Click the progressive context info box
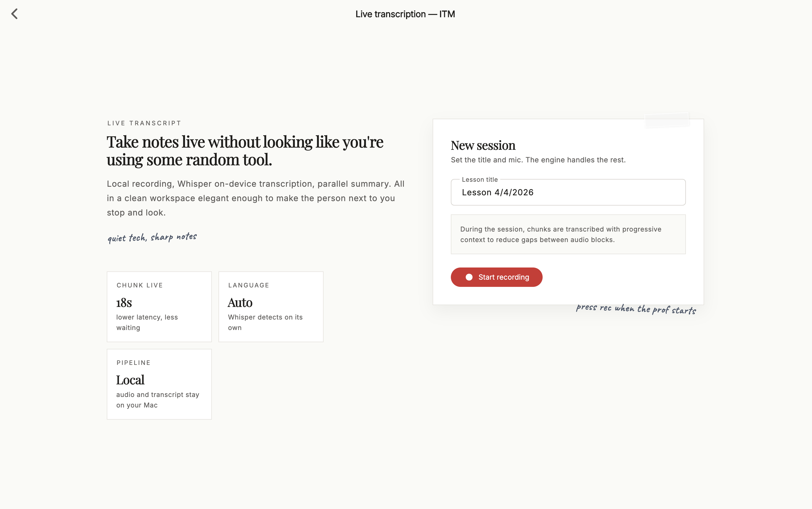 coord(568,234)
